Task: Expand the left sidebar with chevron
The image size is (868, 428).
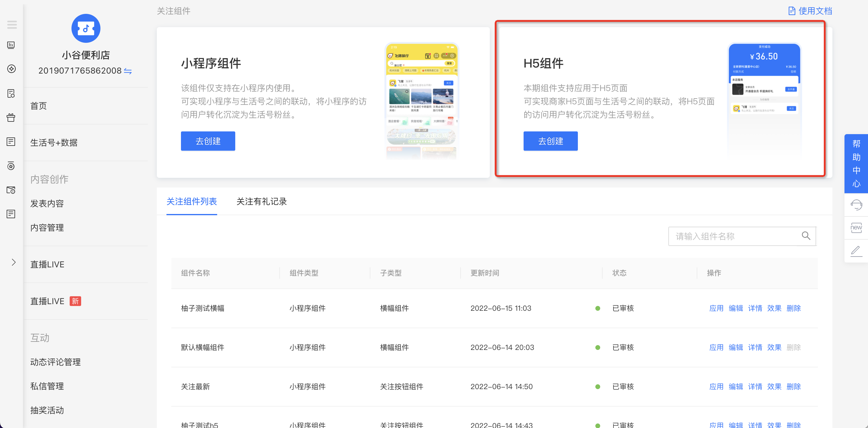Action: (14, 262)
